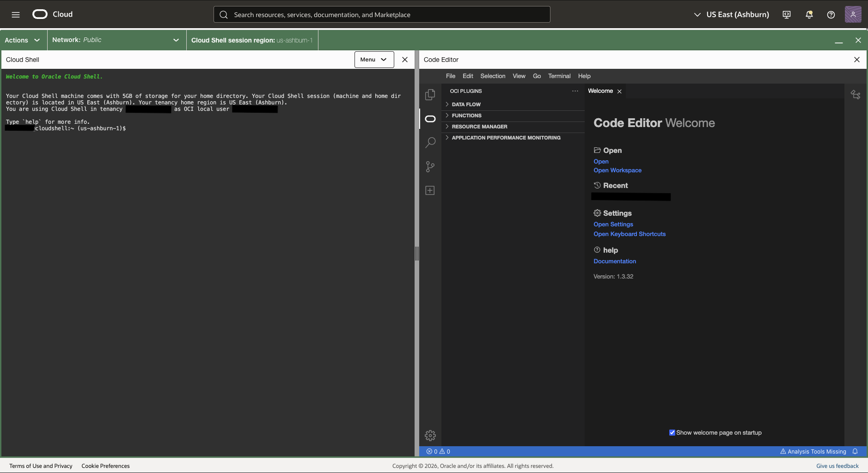Click the redacted Recent entry on Welcome page
Viewport: 868px width, 473px height.
point(631,197)
